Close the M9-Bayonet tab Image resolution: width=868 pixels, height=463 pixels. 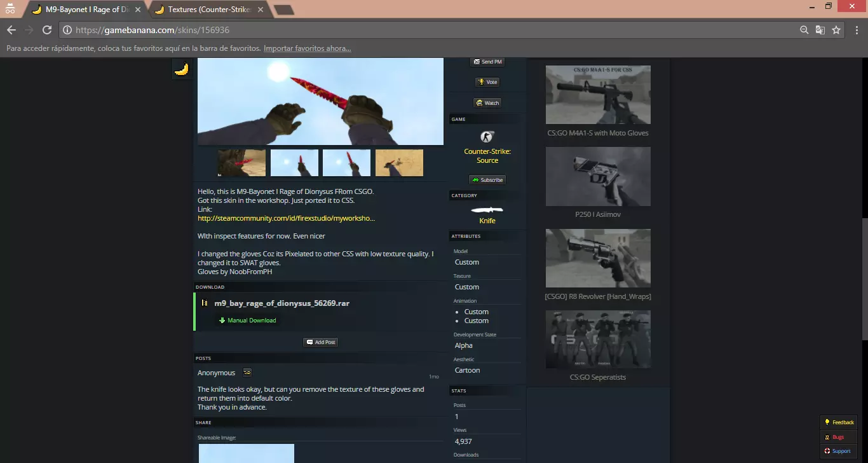pyautogui.click(x=138, y=10)
